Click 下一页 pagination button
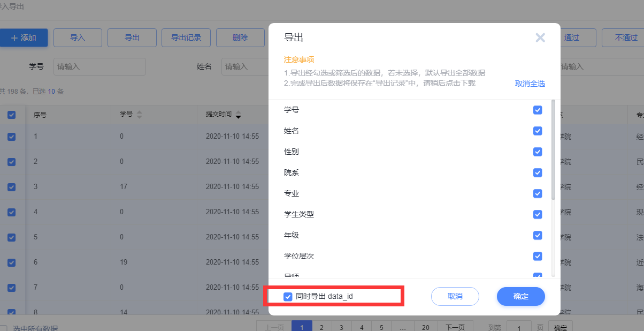644x331 pixels. [455, 327]
